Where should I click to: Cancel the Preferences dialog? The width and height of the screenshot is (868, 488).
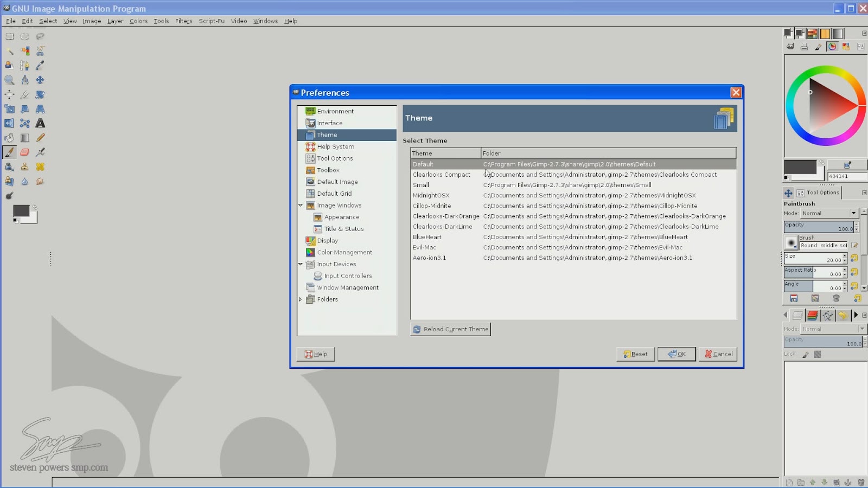click(718, 354)
